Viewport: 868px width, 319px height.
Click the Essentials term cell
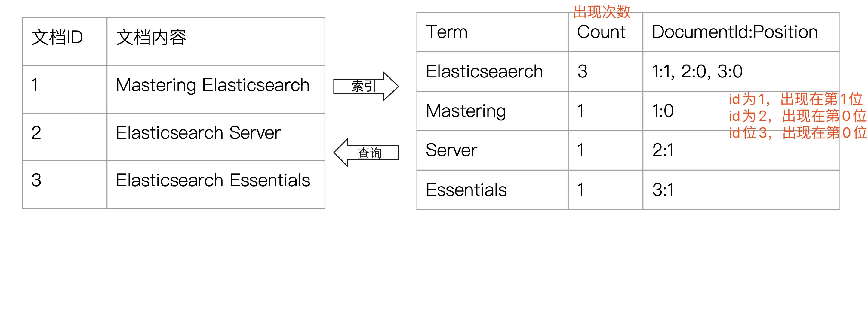click(493, 190)
